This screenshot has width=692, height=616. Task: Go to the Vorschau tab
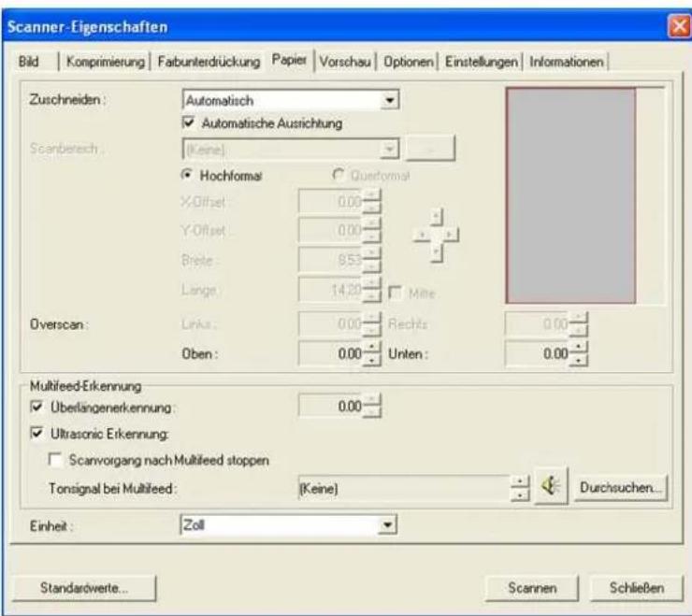345,62
